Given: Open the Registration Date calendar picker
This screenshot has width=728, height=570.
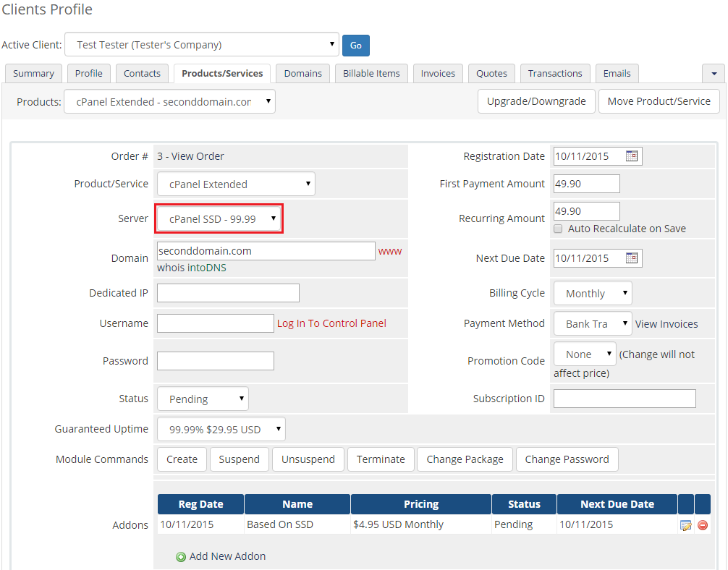Looking at the screenshot, I should pyautogui.click(x=632, y=156).
